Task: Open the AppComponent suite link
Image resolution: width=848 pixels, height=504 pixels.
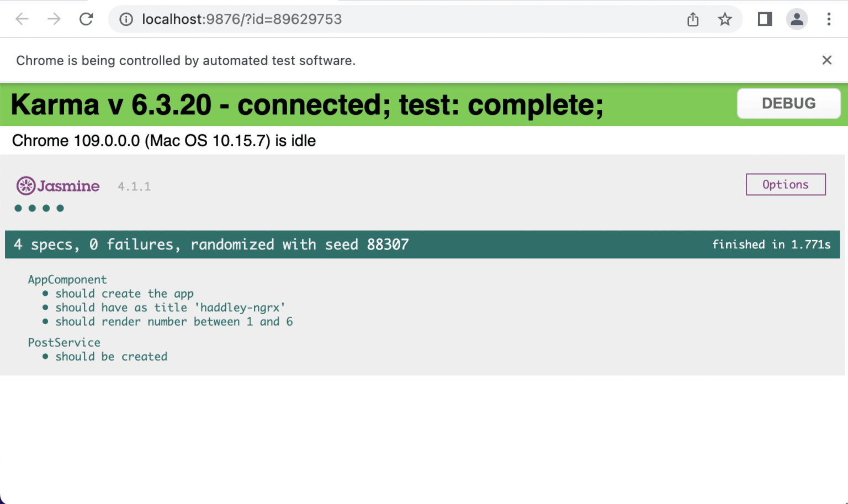Action: coord(67,279)
